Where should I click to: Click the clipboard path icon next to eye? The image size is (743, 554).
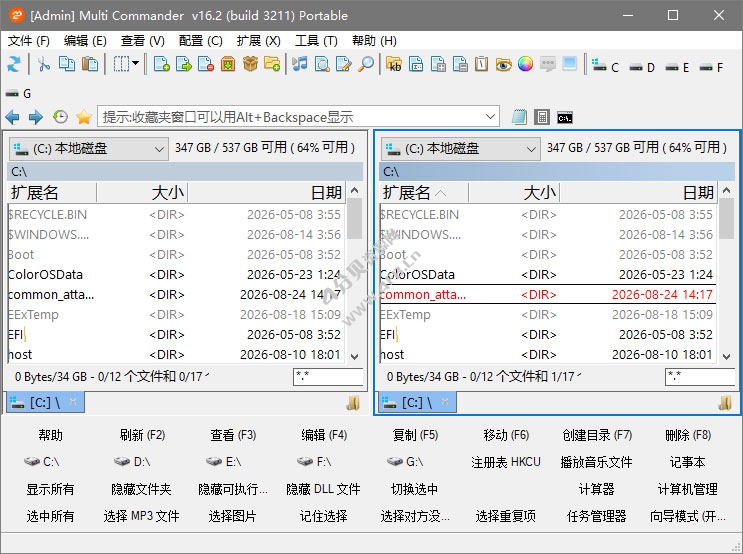tap(481, 64)
